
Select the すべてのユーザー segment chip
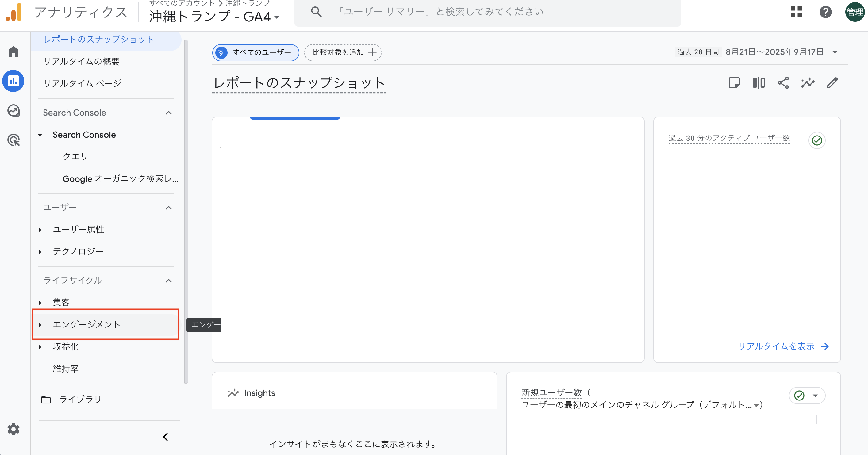(255, 52)
